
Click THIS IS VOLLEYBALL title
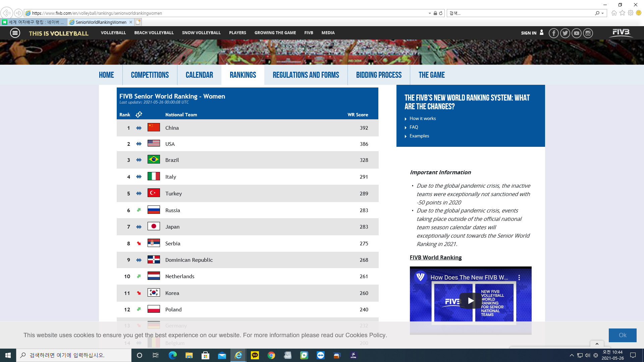click(x=59, y=33)
